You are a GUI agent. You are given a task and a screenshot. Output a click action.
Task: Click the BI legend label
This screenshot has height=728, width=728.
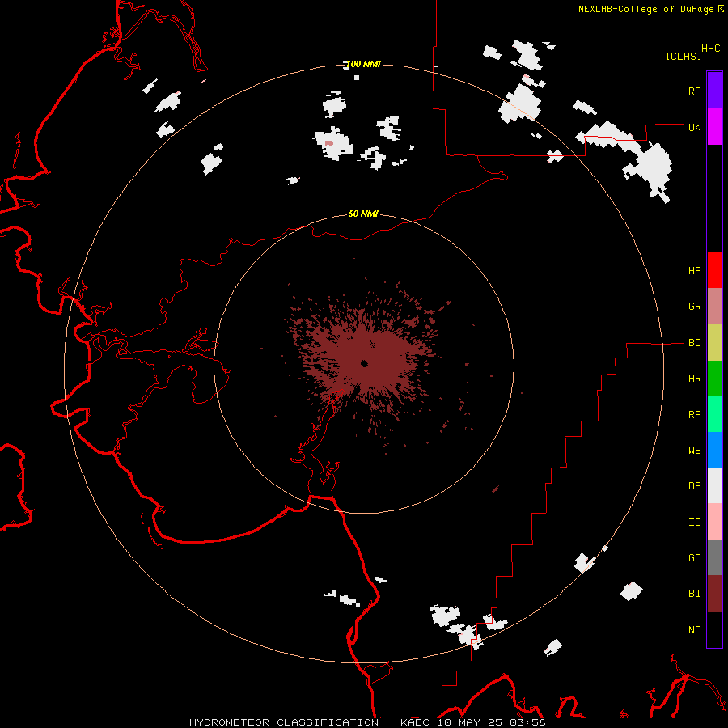click(x=694, y=594)
